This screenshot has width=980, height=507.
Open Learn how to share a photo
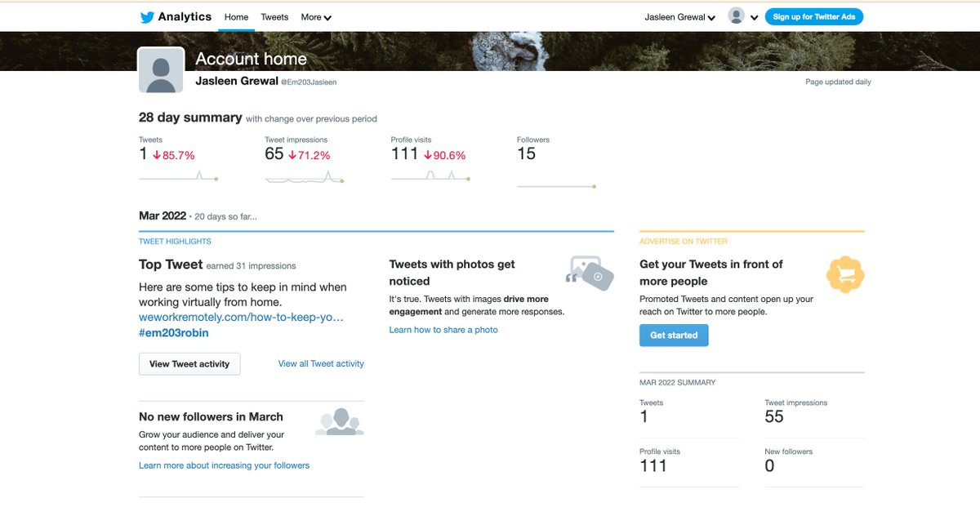pyautogui.click(x=443, y=330)
